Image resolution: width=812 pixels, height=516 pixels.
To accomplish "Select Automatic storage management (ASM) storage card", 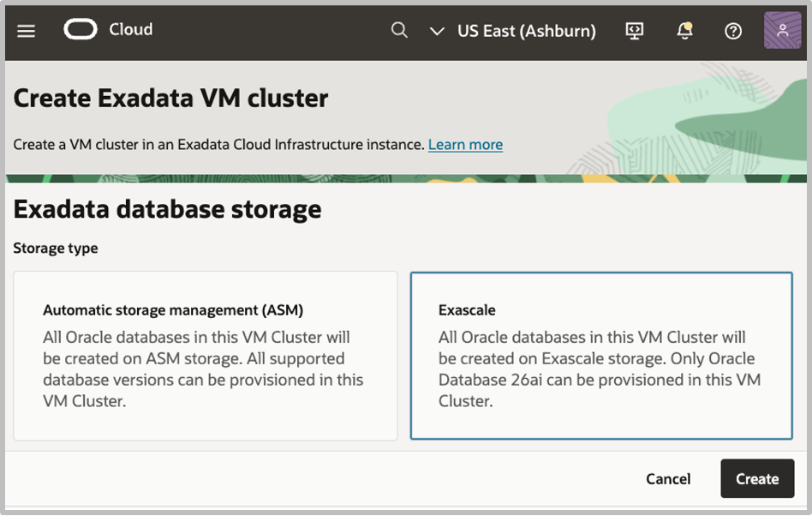I will pos(206,356).
